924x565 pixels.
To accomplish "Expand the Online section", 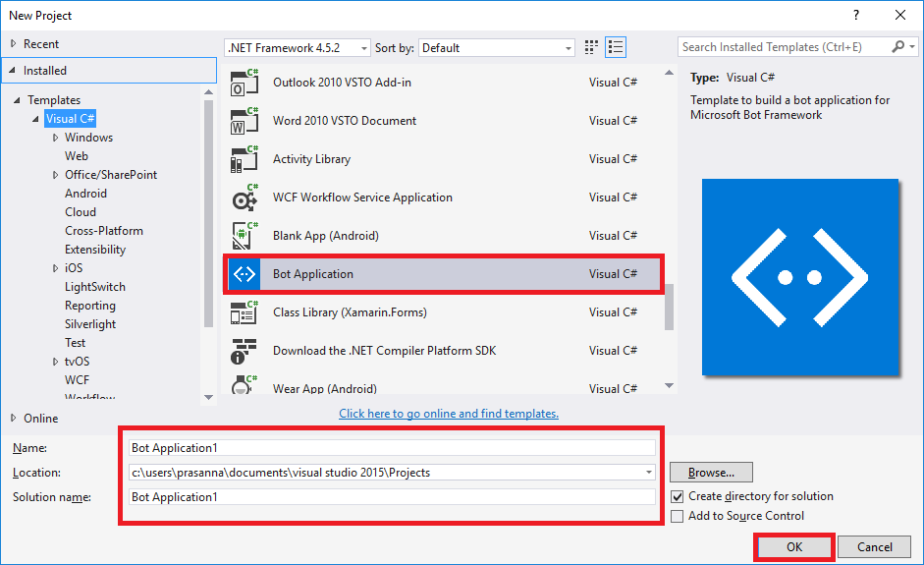I will point(13,418).
